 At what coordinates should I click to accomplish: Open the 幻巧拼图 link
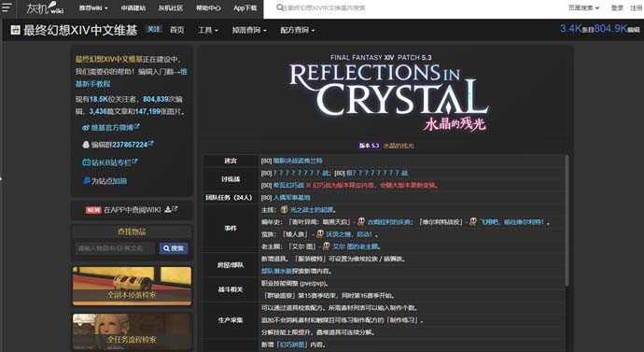293,345
